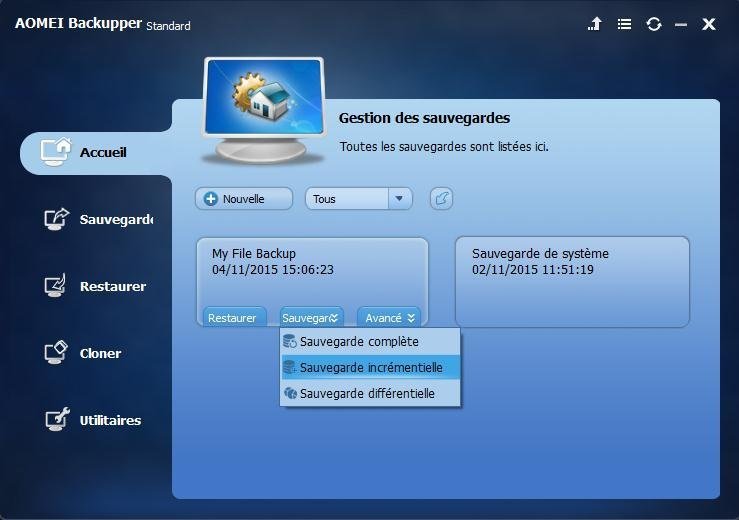
Task: Click the date 04/11/2015 15:06:23
Action: pos(273,270)
